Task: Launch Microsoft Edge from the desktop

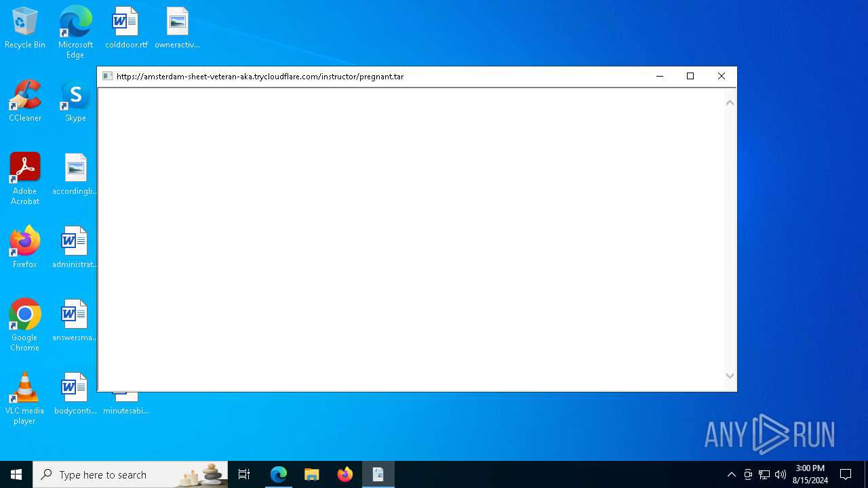Action: (x=75, y=32)
